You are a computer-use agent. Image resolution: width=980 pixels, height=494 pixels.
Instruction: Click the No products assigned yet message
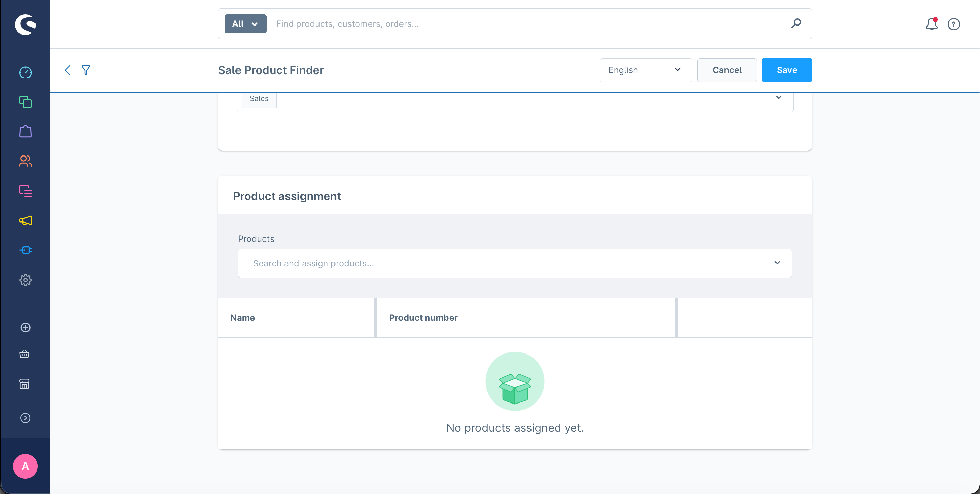[515, 428]
